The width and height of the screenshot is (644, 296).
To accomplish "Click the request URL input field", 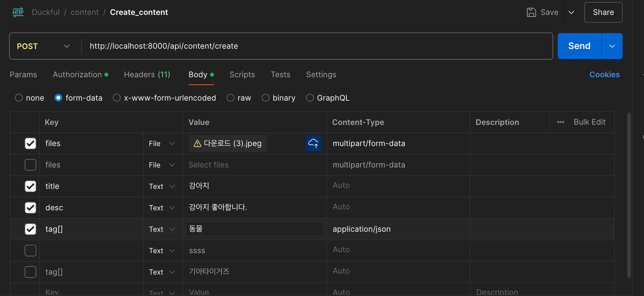I will click(317, 46).
